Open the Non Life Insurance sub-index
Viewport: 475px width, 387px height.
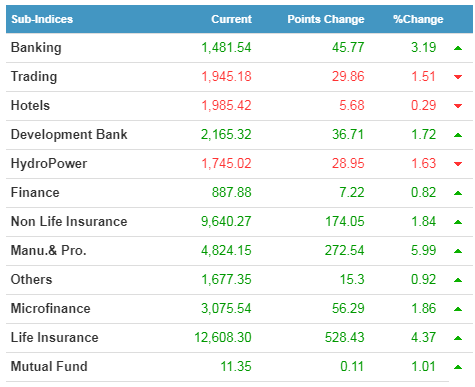69,221
